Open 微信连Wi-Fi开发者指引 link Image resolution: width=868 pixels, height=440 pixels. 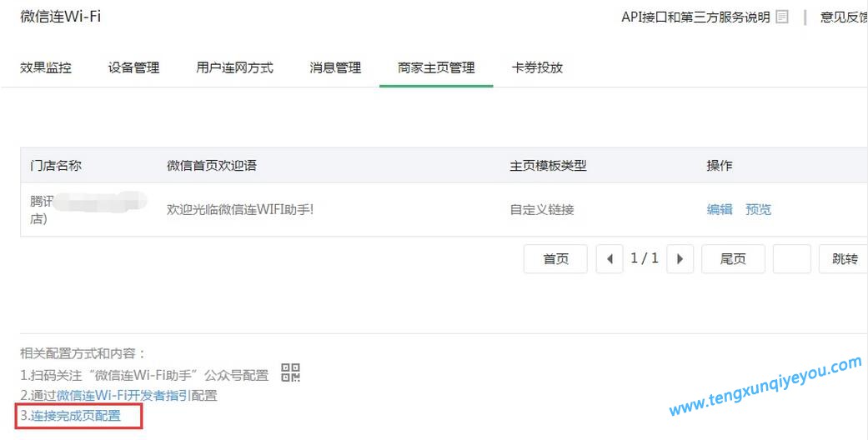[x=124, y=395]
